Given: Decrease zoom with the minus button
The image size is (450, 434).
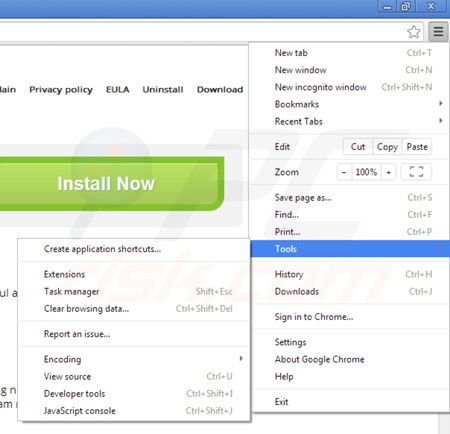Looking at the screenshot, I should coord(344,172).
